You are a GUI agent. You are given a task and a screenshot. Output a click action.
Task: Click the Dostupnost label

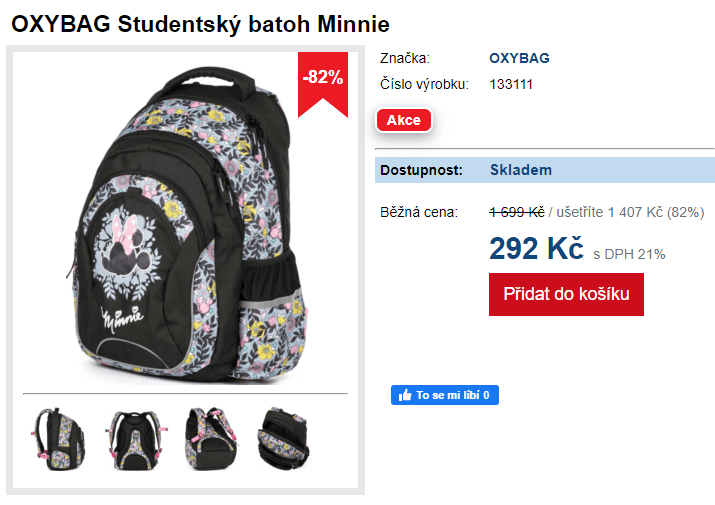pyautogui.click(x=421, y=170)
